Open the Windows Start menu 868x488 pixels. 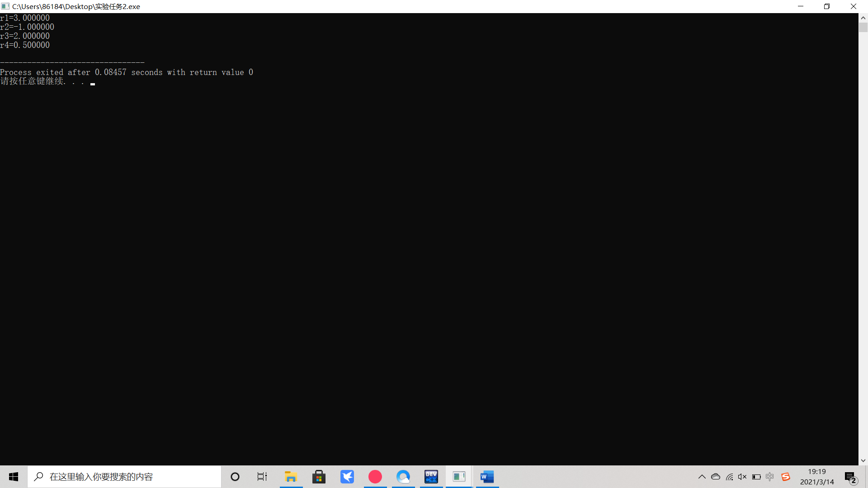click(14, 477)
